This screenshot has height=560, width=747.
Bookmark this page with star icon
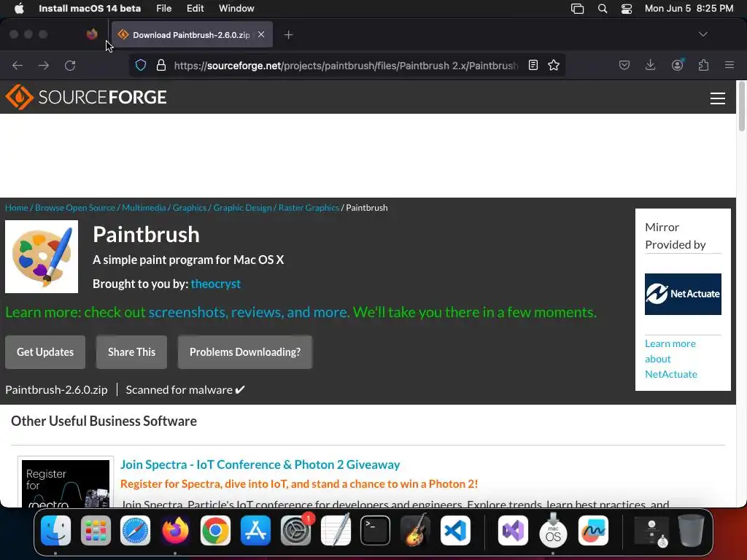(x=554, y=65)
